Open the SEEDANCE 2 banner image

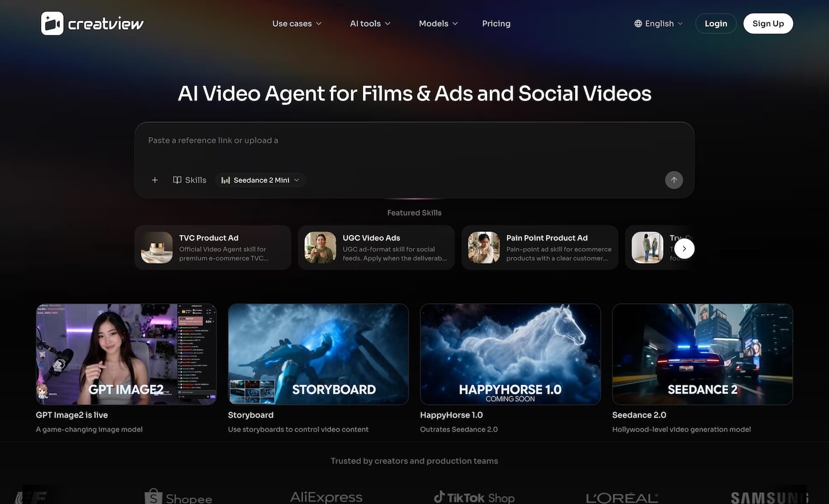[x=702, y=354]
